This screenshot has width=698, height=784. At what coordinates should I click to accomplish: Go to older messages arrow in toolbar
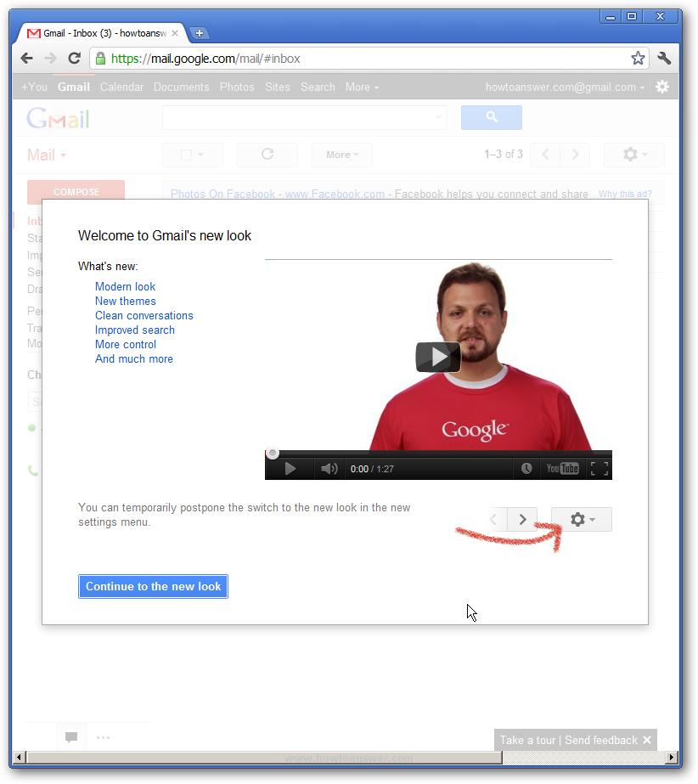point(575,155)
